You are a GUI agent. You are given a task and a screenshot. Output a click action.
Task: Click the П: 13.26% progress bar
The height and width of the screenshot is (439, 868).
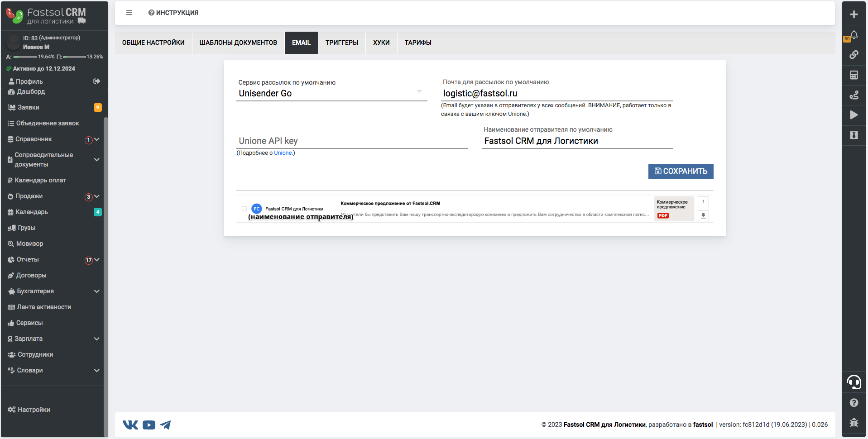pos(75,57)
